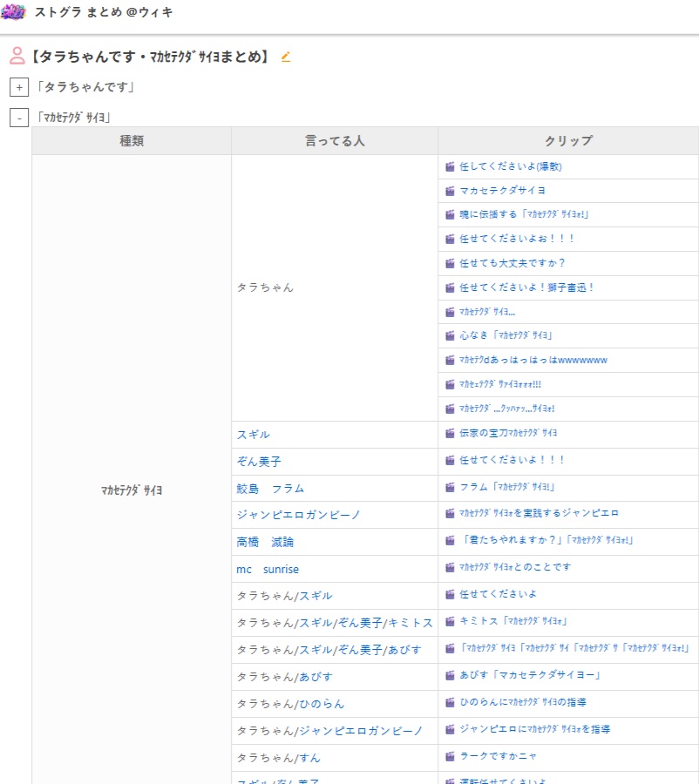Open the clip ラークですかニャ
This screenshot has height=784, width=699.
point(498,756)
